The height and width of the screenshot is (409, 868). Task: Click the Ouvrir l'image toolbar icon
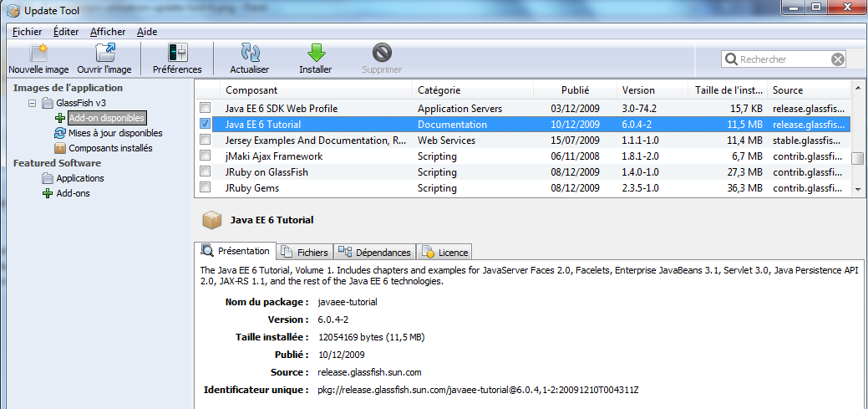pyautogui.click(x=104, y=54)
